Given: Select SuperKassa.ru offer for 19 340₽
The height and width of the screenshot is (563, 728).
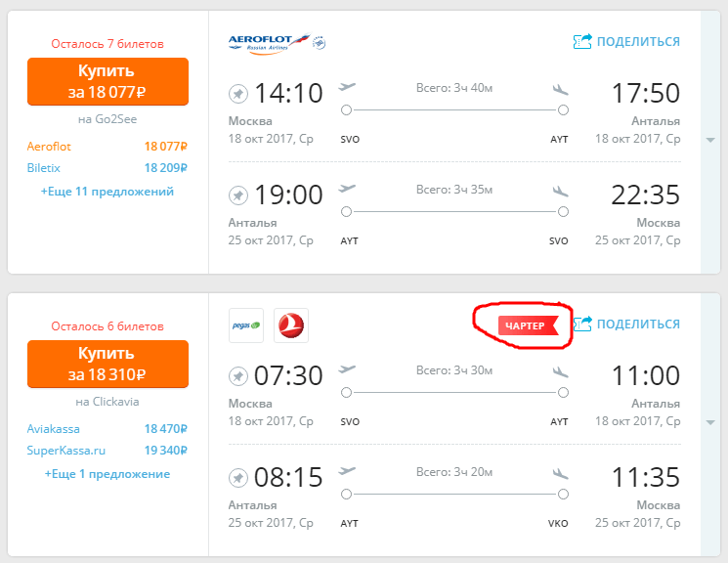Looking at the screenshot, I should 107,451.
